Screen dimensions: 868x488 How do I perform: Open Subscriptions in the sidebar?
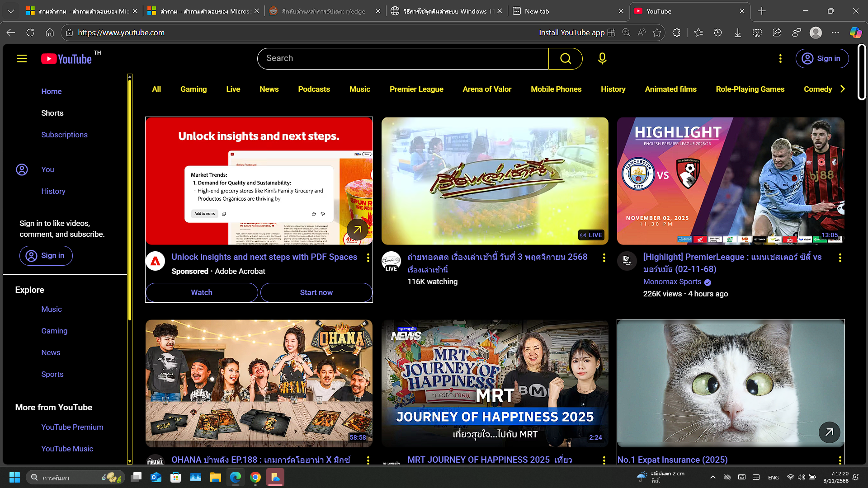point(64,135)
